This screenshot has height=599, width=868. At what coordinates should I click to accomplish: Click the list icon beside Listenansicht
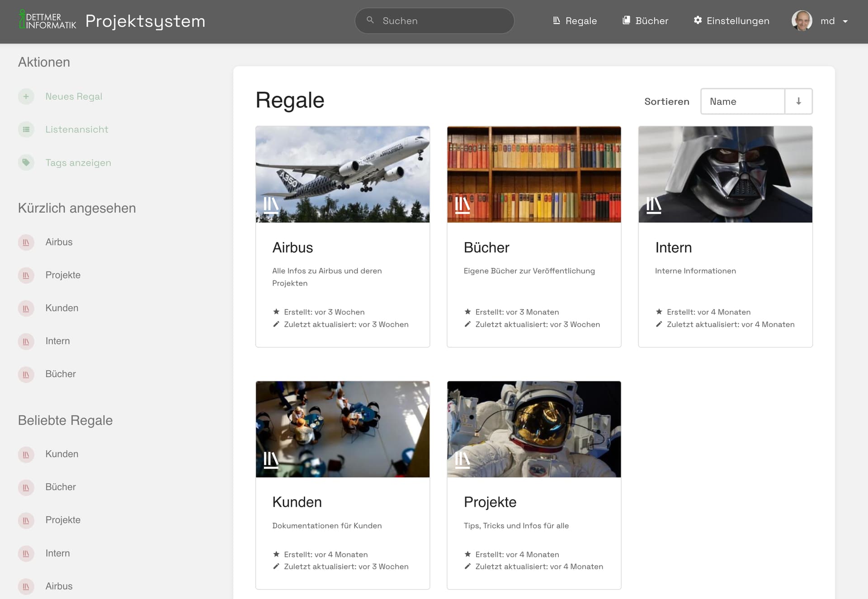click(x=26, y=129)
